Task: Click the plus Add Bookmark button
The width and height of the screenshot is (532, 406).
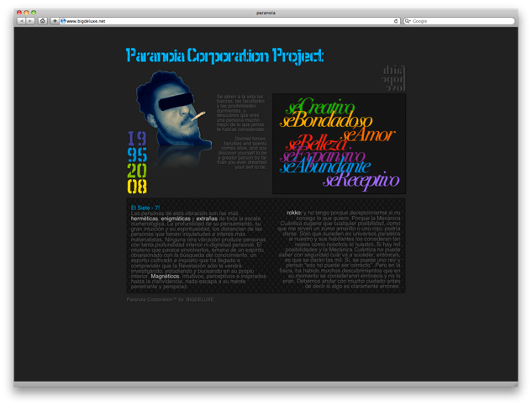Action: coord(55,20)
